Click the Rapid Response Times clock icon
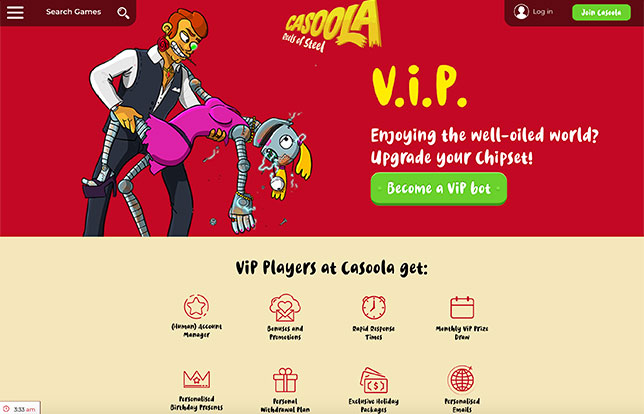Viewport: 644px width, 414px height. coord(374,307)
